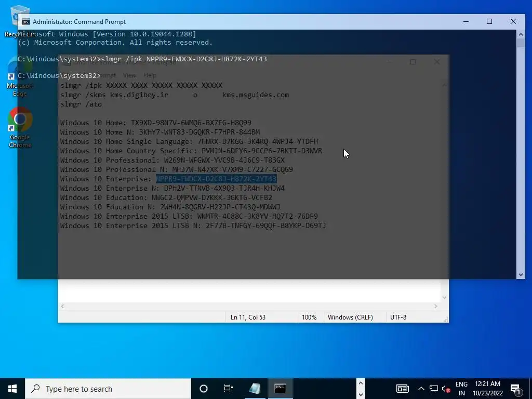
Task: Open the network status tray icon
Action: pos(434,389)
